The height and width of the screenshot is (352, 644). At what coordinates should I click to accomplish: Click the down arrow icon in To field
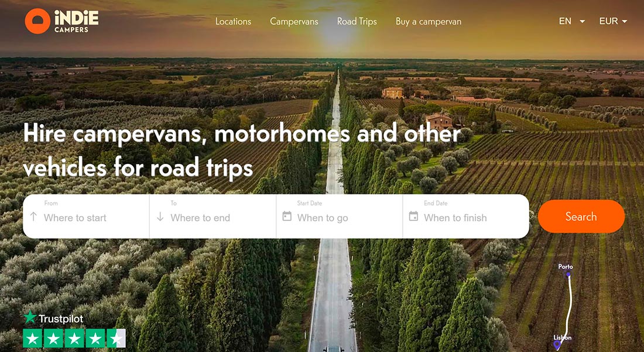pyautogui.click(x=160, y=217)
